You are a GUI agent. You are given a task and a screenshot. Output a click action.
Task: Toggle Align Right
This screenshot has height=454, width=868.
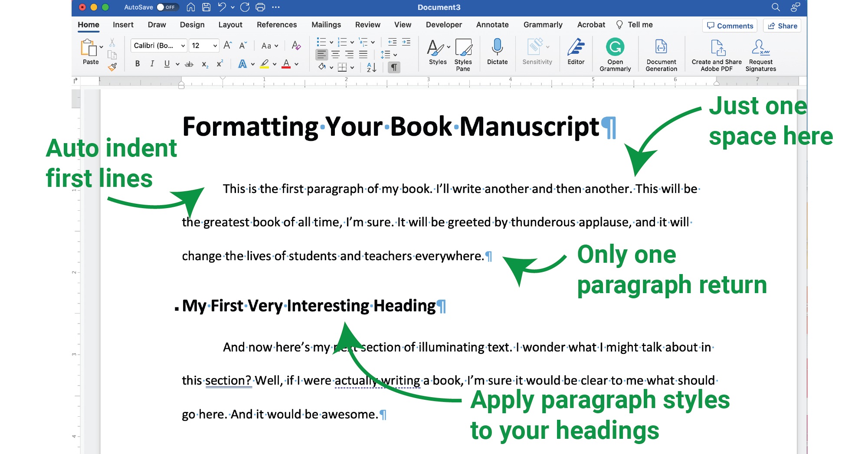[350, 55]
